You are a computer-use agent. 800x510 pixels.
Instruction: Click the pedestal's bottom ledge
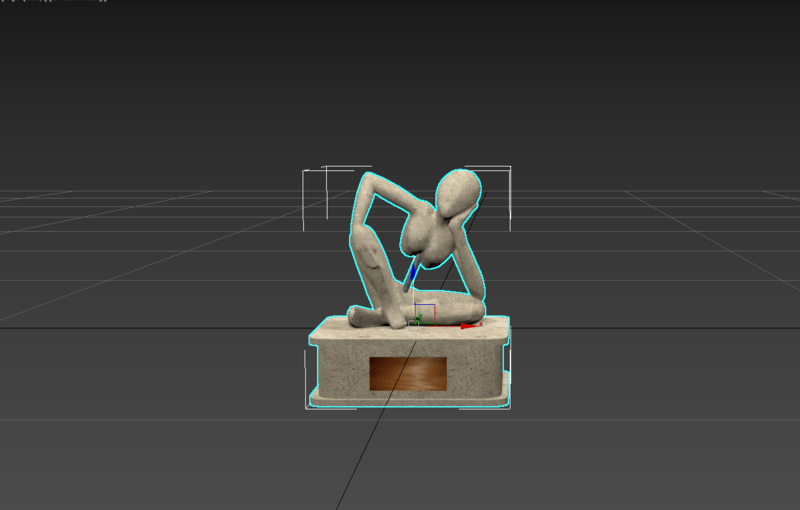click(408, 402)
